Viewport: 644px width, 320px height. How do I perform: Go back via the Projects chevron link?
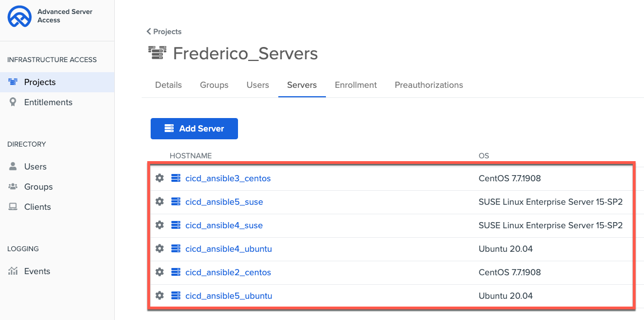[x=164, y=32]
